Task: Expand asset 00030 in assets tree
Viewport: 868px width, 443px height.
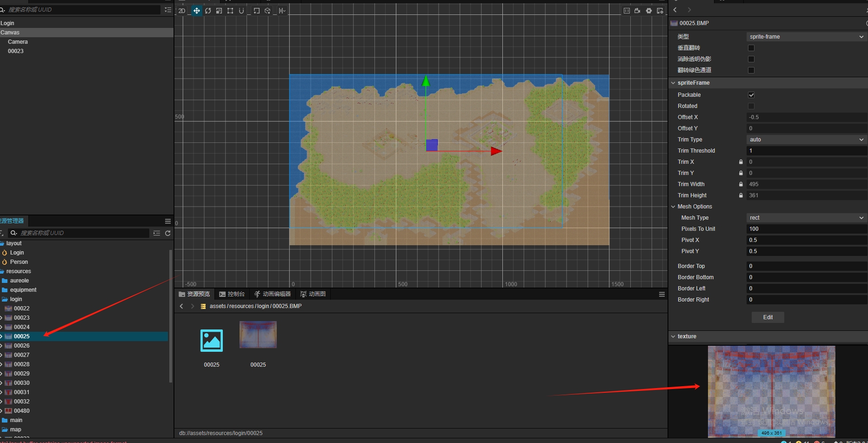Action: (x=1, y=383)
